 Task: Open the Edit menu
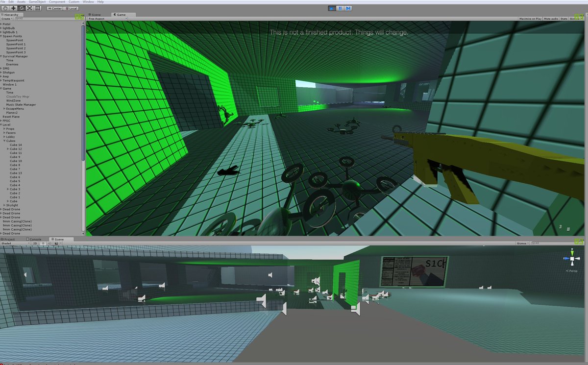tap(11, 2)
